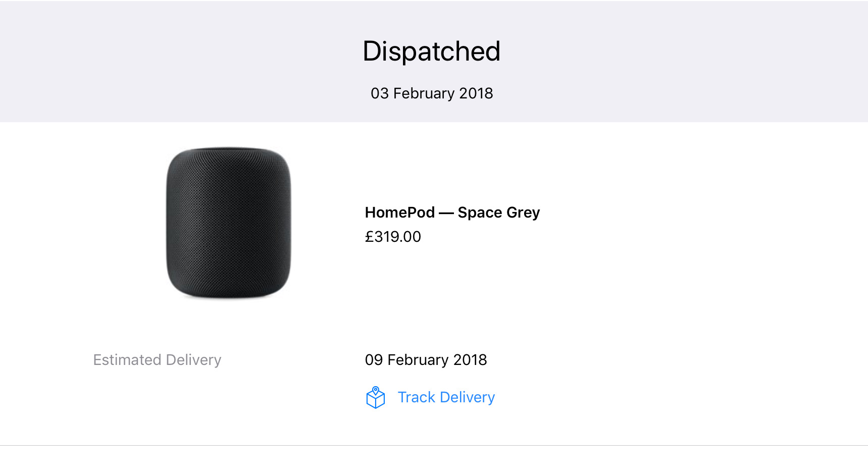The height and width of the screenshot is (476, 868).
Task: Click the £319.00 price text
Action: 393,237
